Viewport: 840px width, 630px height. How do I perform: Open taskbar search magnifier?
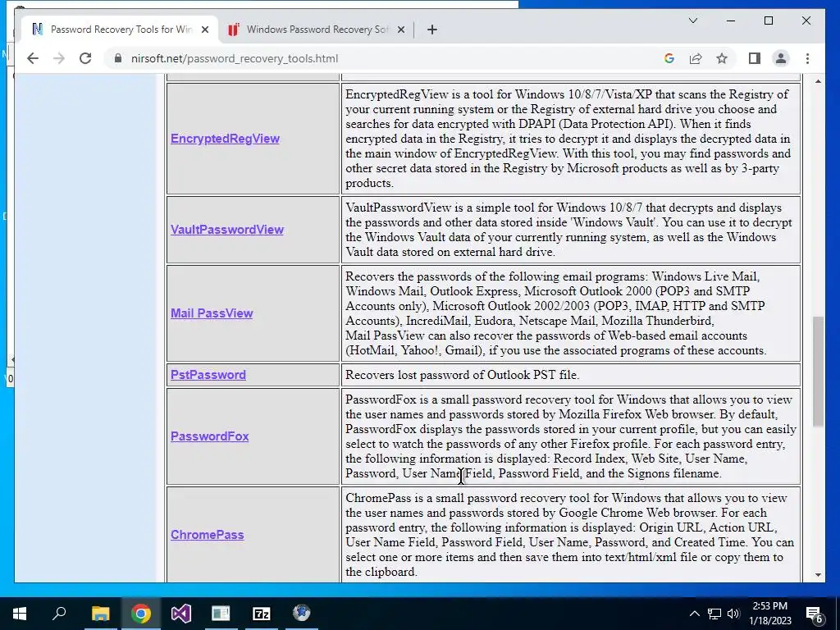(x=59, y=614)
